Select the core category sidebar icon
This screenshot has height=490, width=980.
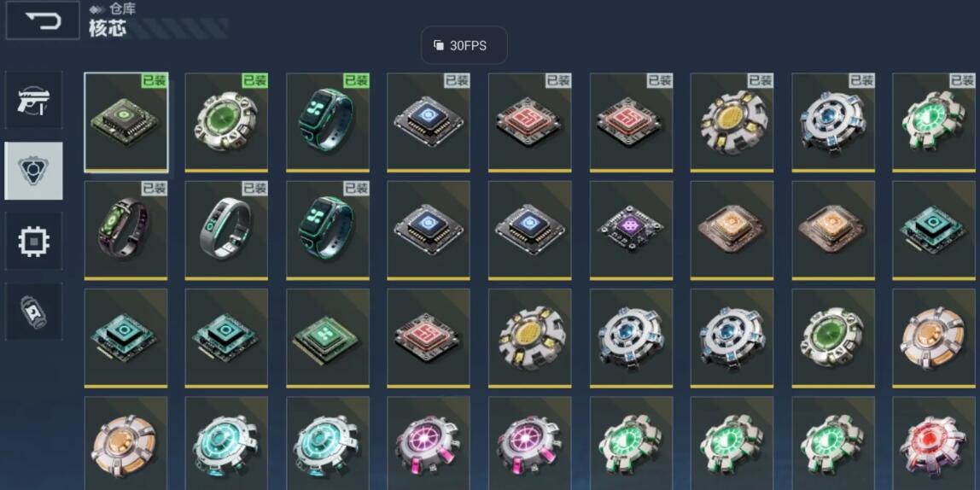34,171
